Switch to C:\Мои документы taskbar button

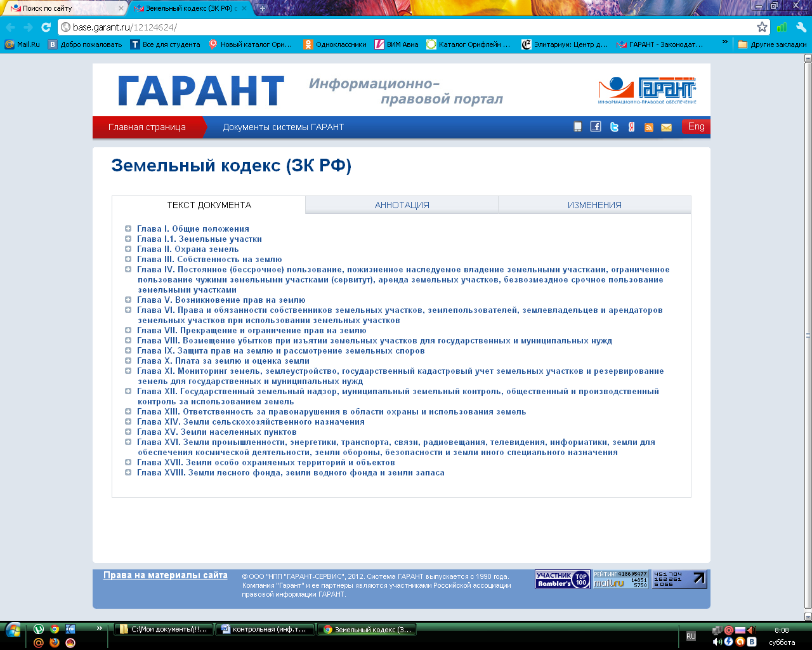pyautogui.click(x=164, y=629)
